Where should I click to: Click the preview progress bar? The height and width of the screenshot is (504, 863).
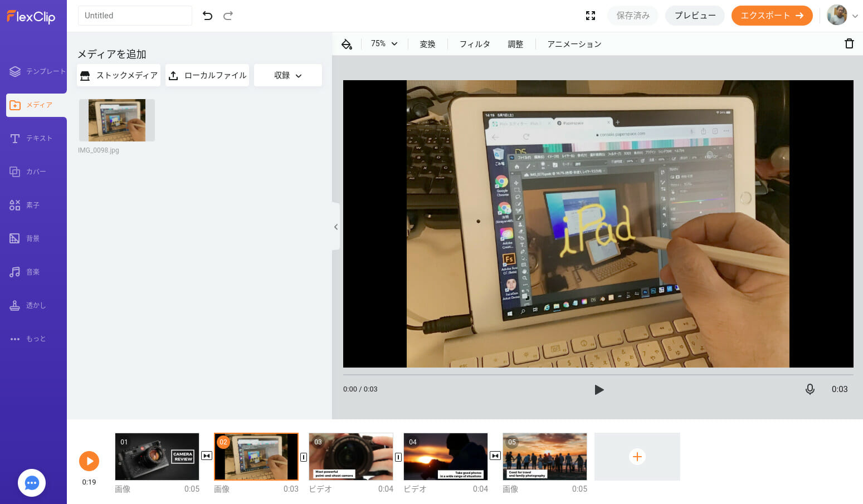(x=598, y=375)
